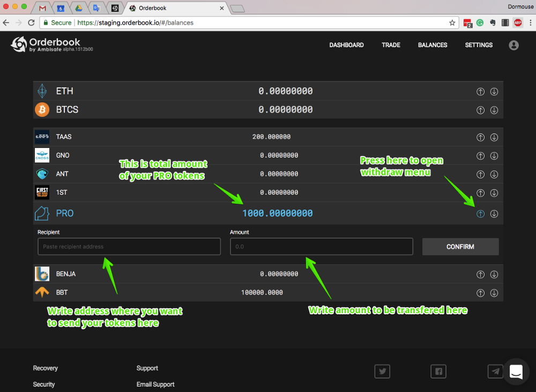The image size is (536, 392).
Task: Click the PRO token logo
Action: (42, 213)
